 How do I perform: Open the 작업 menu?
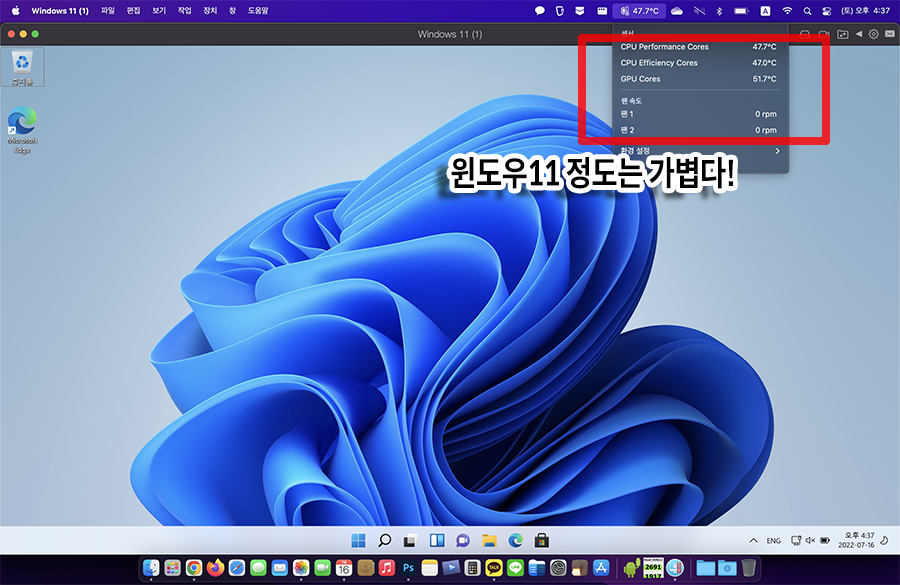click(x=184, y=10)
